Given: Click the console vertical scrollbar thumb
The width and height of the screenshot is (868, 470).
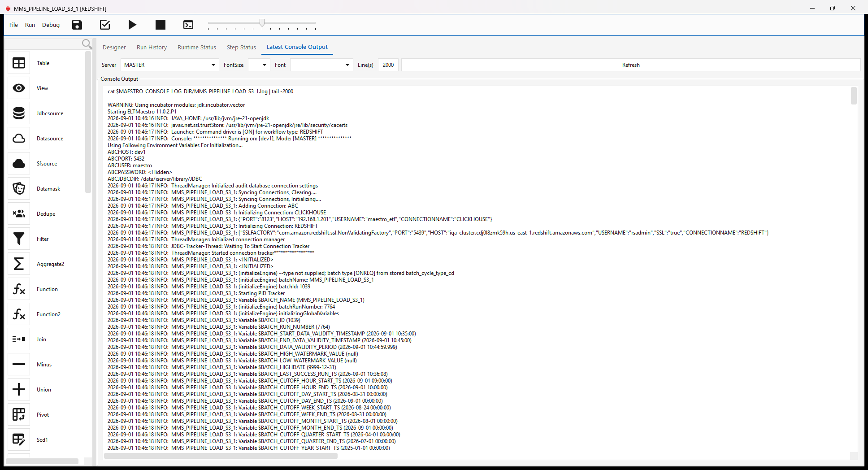Looking at the screenshot, I should click(x=854, y=96).
